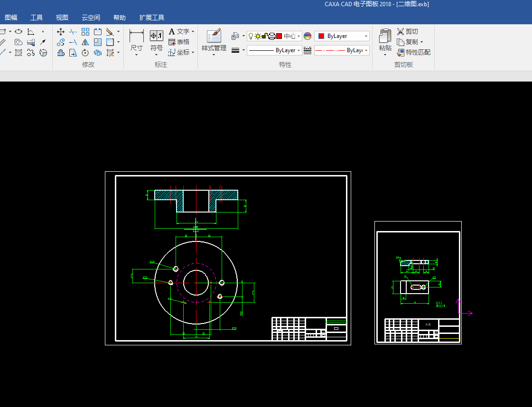532x407 pixels.
Task: Click the 文字 text button
Action: [x=179, y=31]
